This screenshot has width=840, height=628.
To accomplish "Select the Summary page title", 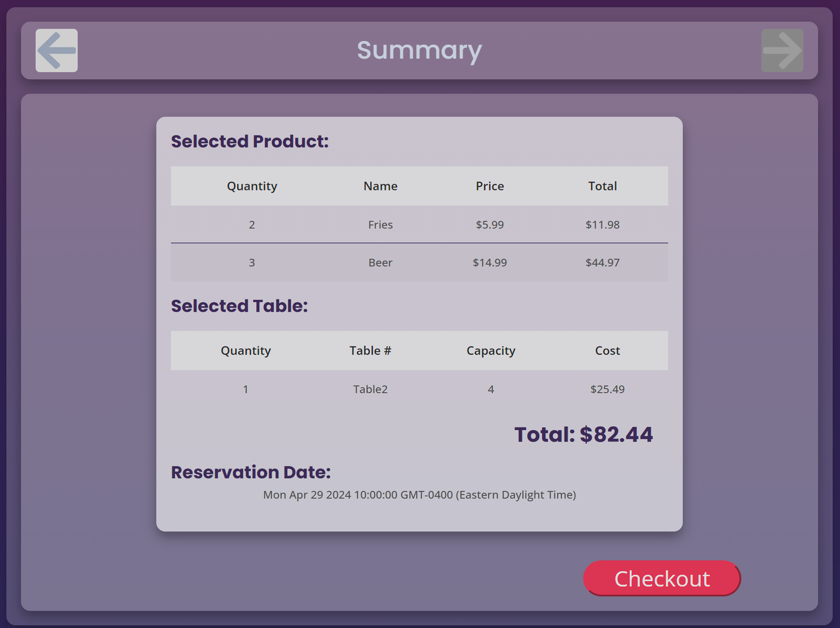I will (x=419, y=50).
